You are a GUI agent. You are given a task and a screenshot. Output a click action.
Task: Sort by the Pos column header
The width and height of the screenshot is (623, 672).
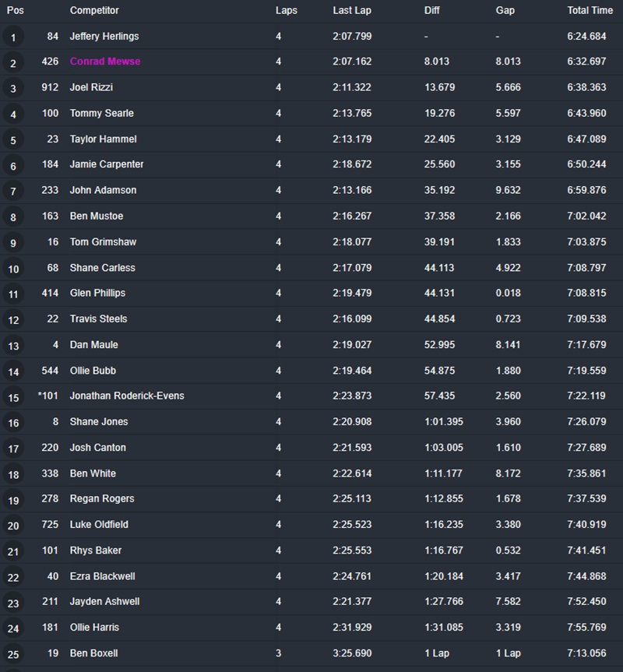click(x=16, y=11)
